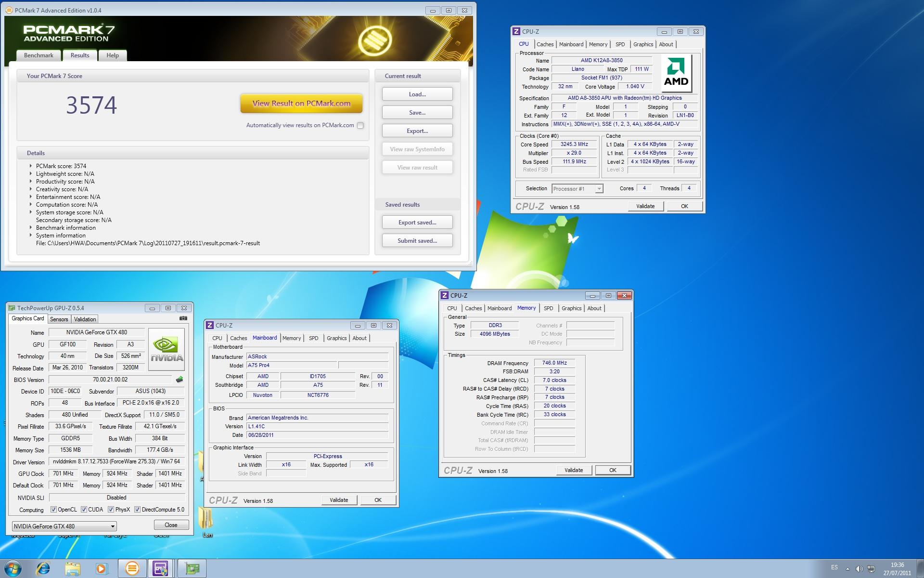
Task: Open Graphics tab in CPU-Z Mainboard window
Action: (x=336, y=338)
